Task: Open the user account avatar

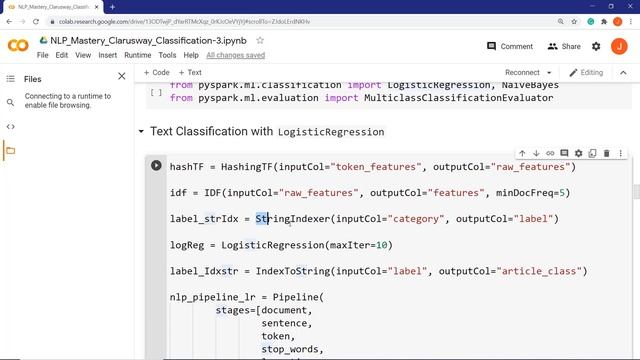Action: pos(619,47)
